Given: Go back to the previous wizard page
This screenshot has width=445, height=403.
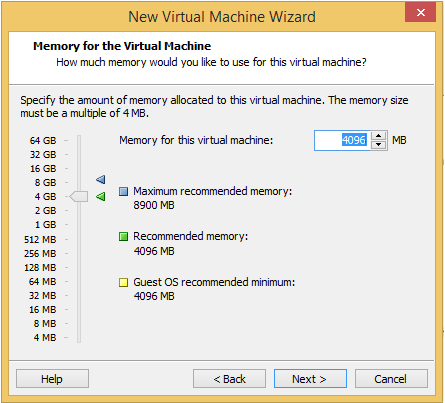Looking at the screenshot, I should coord(229,379).
